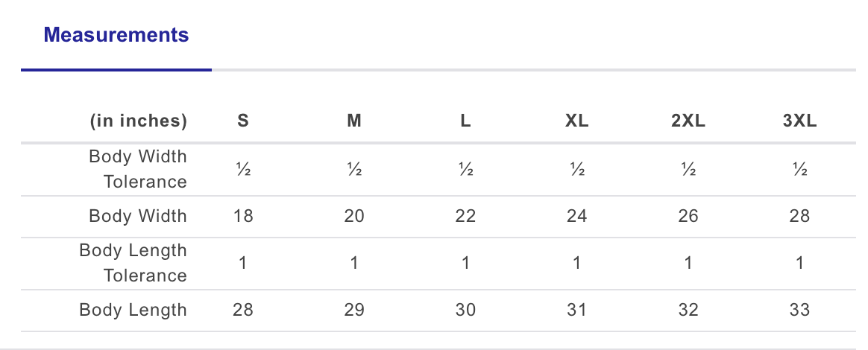This screenshot has height=350, width=868.
Task: Select Body Length value 32 for 2XL
Action: tap(688, 310)
